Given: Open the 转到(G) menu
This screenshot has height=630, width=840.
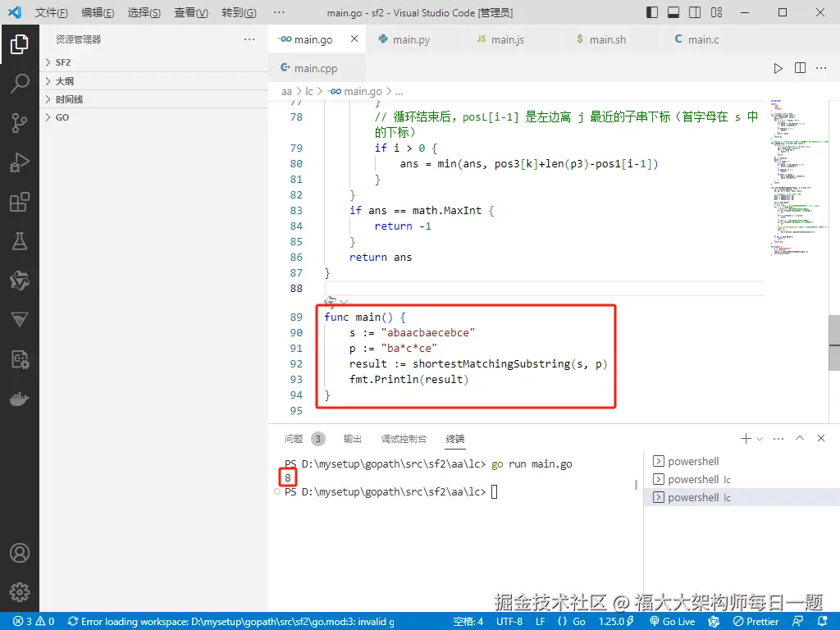Looking at the screenshot, I should pyautogui.click(x=239, y=12).
